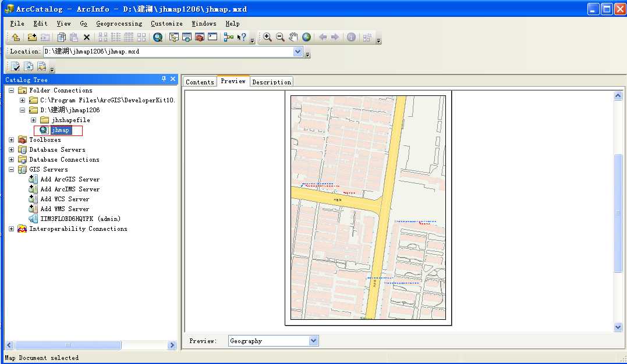Expand the Toolboxes node

pyautogui.click(x=12, y=140)
